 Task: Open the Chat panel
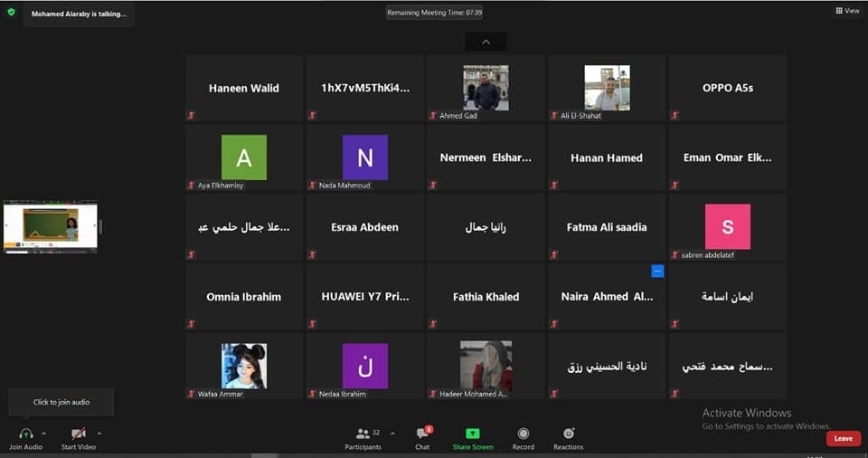click(x=423, y=438)
